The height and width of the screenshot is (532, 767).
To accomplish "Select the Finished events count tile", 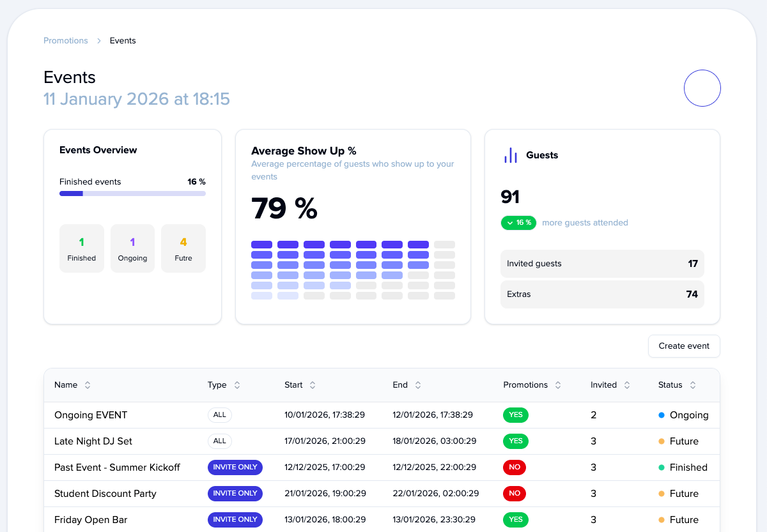I will point(82,248).
